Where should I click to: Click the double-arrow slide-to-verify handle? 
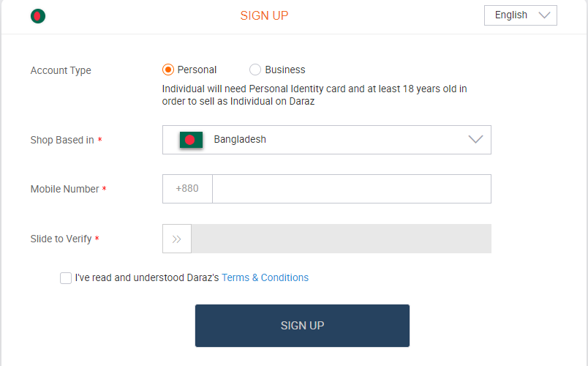click(x=177, y=239)
